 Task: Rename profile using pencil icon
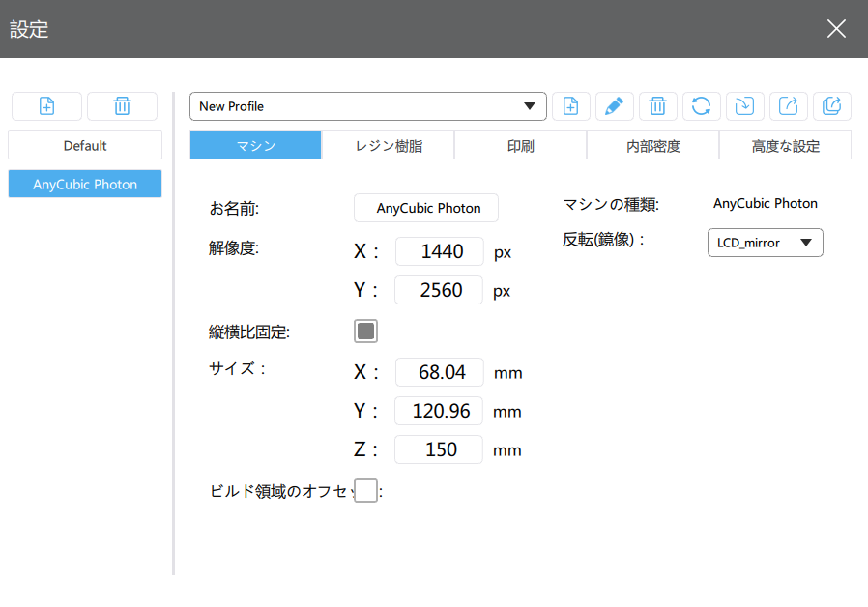coord(614,105)
